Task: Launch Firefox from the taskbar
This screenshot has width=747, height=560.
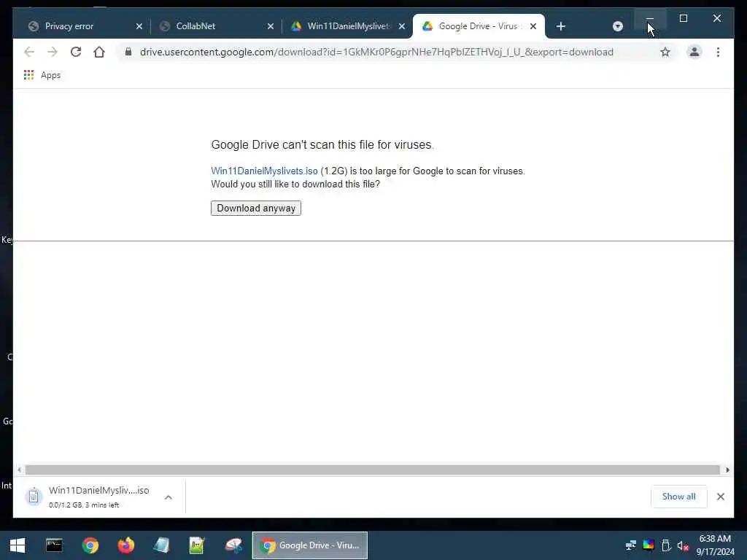Action: coord(125,545)
